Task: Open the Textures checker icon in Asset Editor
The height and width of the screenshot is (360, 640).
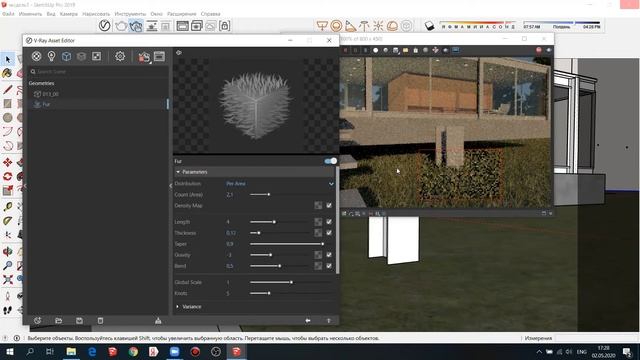Action: 96,56
